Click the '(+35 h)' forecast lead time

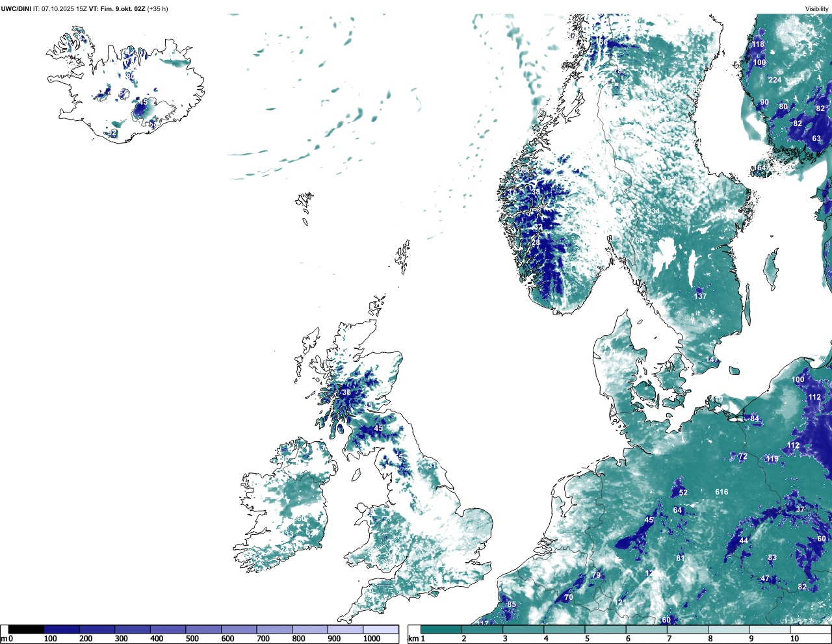click(x=158, y=8)
